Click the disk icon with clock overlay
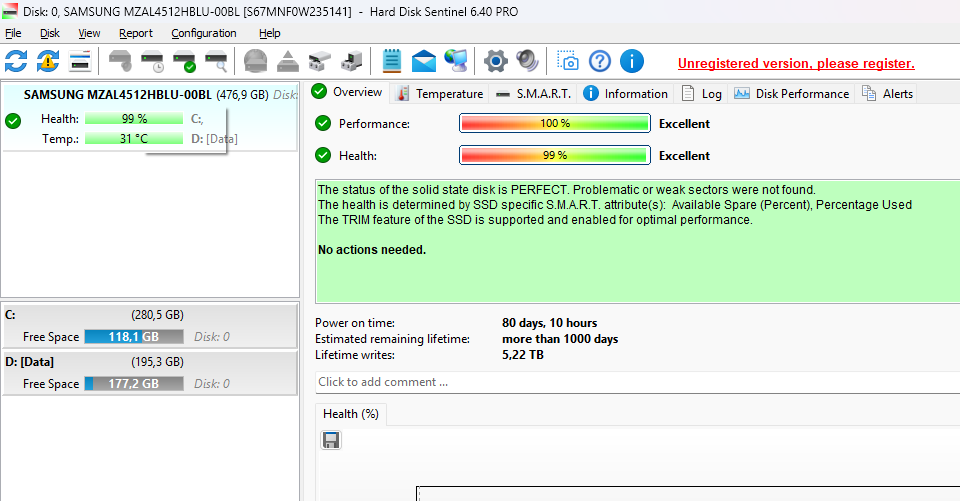Viewport: 960px width, 501px height. 152,61
